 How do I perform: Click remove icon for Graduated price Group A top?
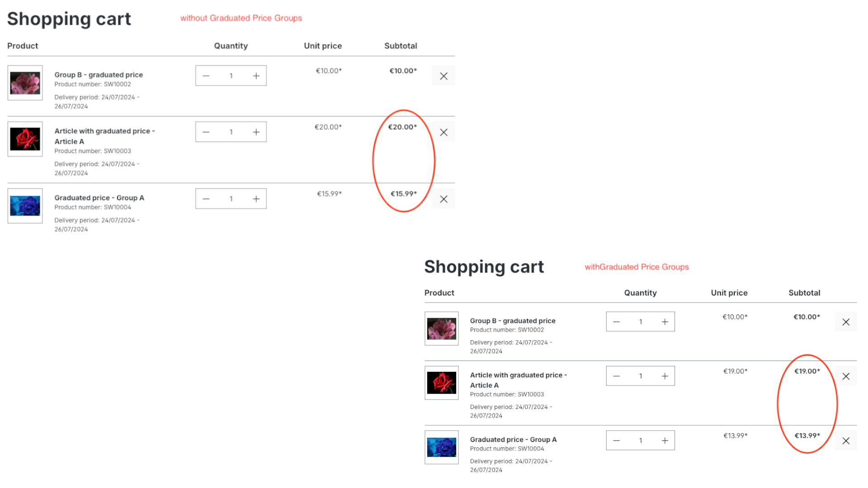tap(443, 199)
